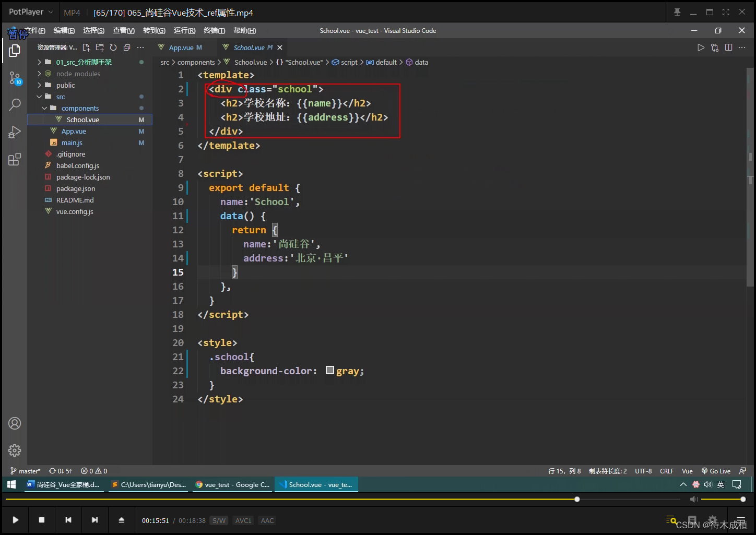Open the Accounts icon in activity bar
The width and height of the screenshot is (756, 535).
[x=15, y=423]
